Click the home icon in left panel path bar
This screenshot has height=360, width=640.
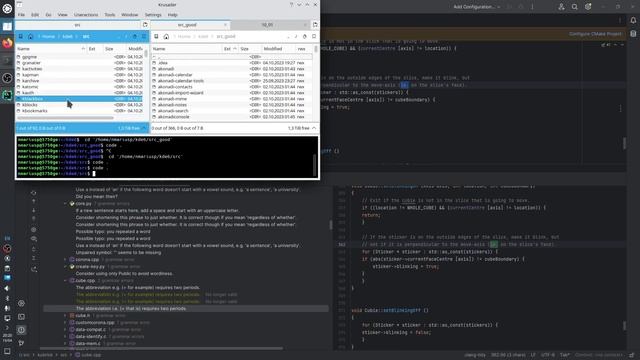[31, 37]
